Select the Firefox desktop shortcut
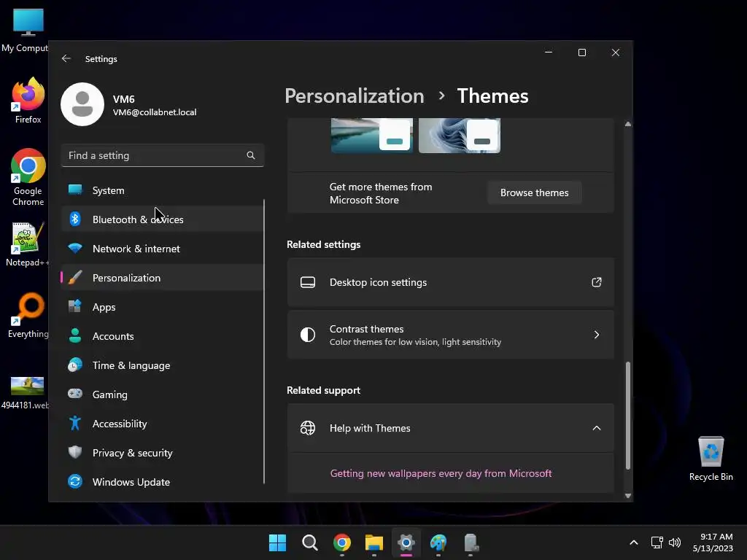This screenshot has width=747, height=560. pyautogui.click(x=28, y=101)
